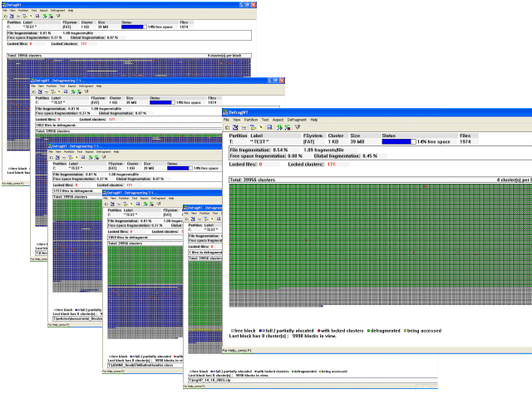Image resolution: width=532 pixels, height=399 pixels.
Task: Click the red 'with locked clusters' legend swatch
Action: pyautogui.click(x=319, y=331)
